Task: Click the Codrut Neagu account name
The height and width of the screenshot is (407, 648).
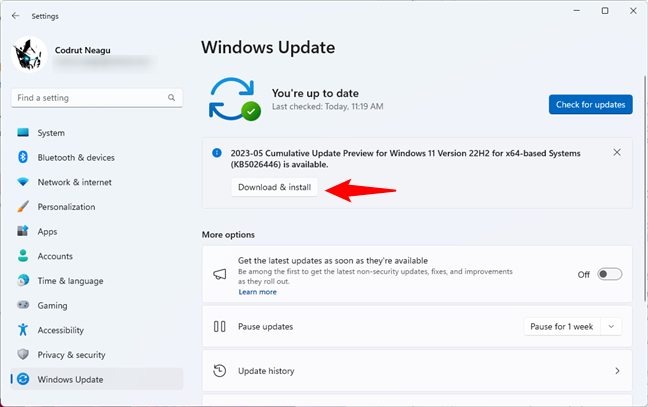Action: tap(83, 50)
